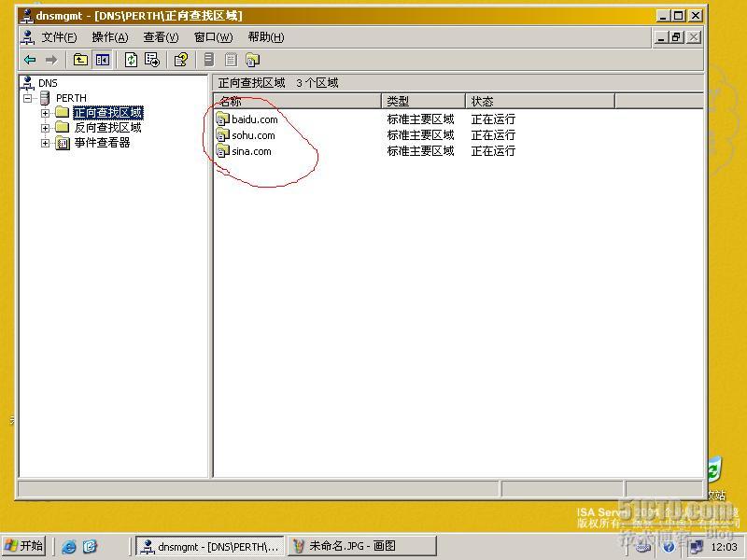747x560 pixels.
Task: Click the new zone toolbar icon
Action: coord(252,60)
